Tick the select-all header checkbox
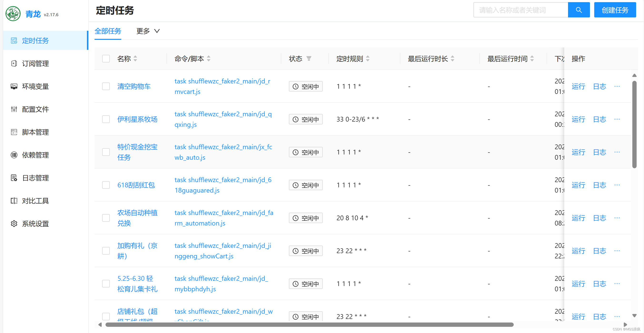This screenshot has width=644, height=333. point(106,59)
